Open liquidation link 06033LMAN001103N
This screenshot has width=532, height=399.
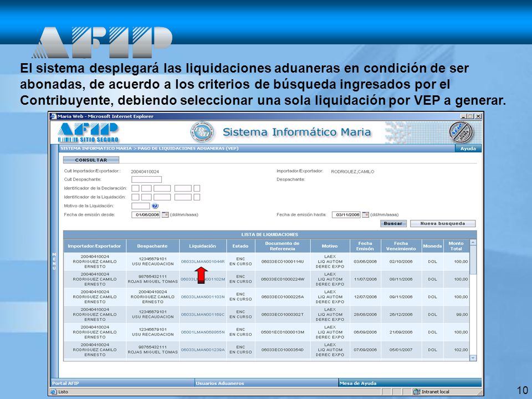[203, 297]
